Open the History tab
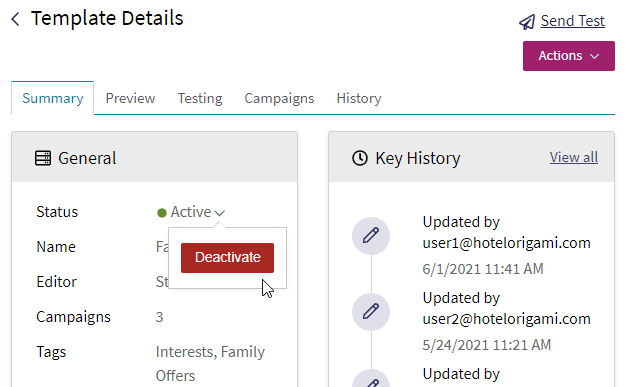The height and width of the screenshot is (387, 625). [359, 98]
